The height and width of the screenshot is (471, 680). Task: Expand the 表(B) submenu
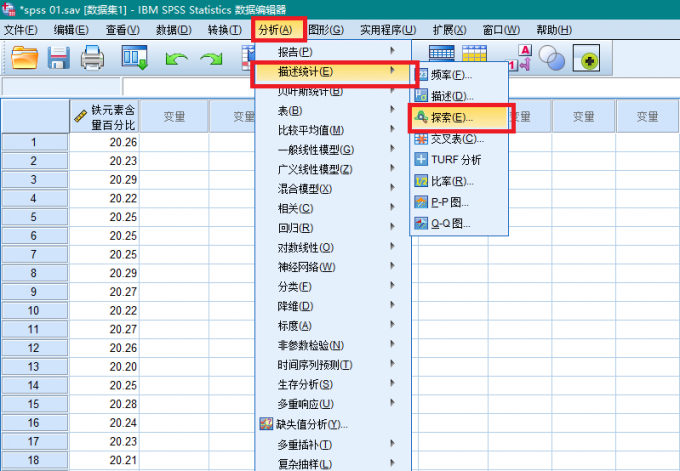[x=333, y=111]
